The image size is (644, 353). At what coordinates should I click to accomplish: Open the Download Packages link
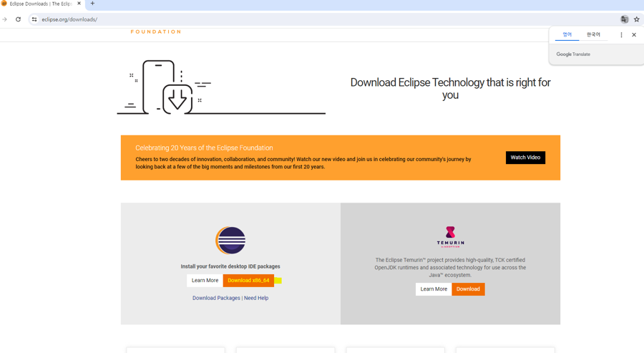coord(216,298)
